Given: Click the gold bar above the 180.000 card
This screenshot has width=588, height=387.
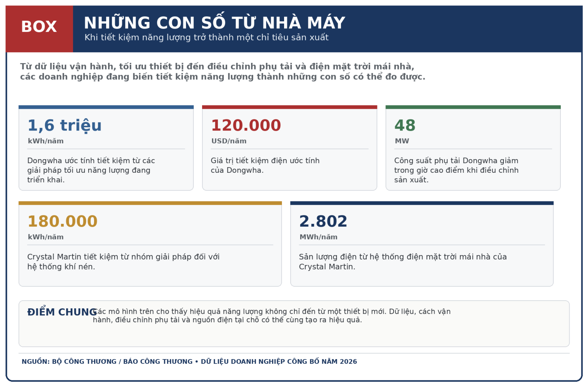Looking at the screenshot, I should (x=150, y=203).
